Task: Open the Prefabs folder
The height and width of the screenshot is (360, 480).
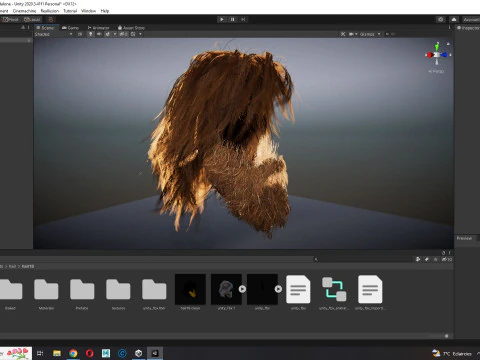Action: tap(82, 293)
